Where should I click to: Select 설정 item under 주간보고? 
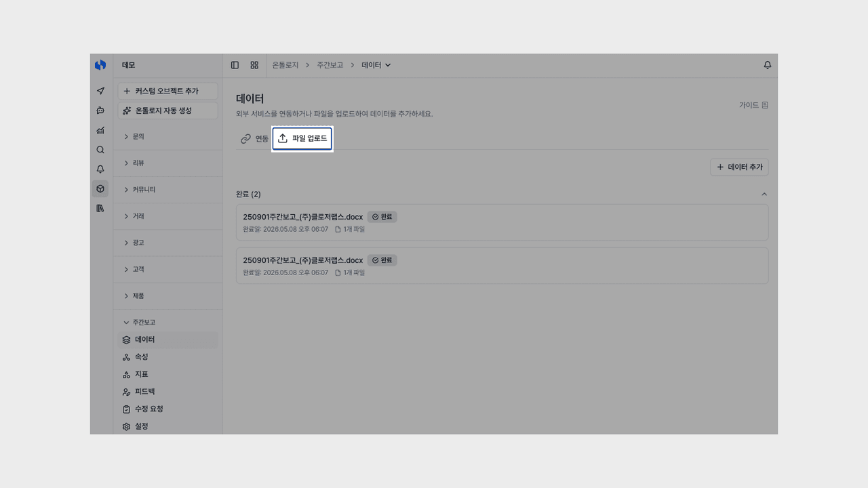click(167, 427)
